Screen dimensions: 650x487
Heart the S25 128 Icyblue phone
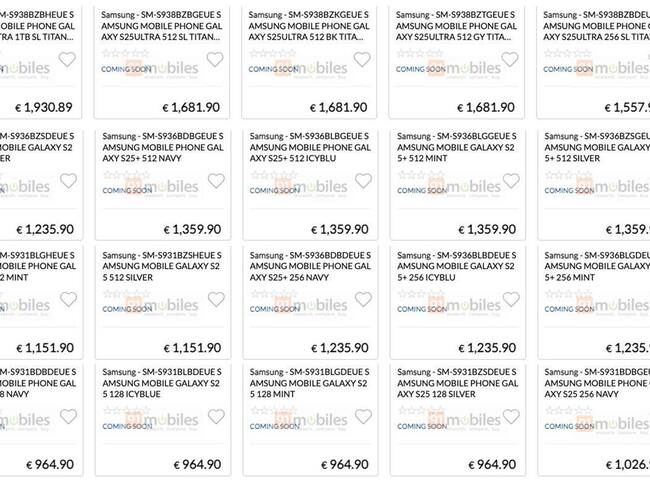[215, 416]
